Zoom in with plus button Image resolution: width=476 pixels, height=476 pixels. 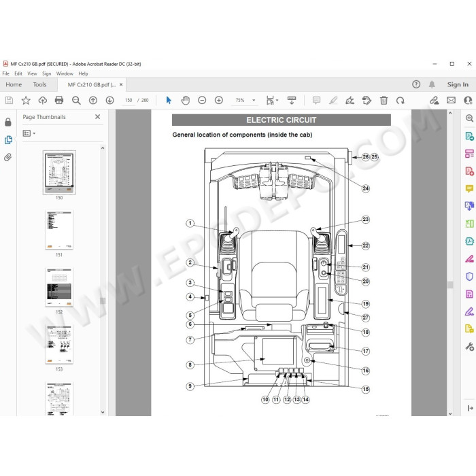218,100
